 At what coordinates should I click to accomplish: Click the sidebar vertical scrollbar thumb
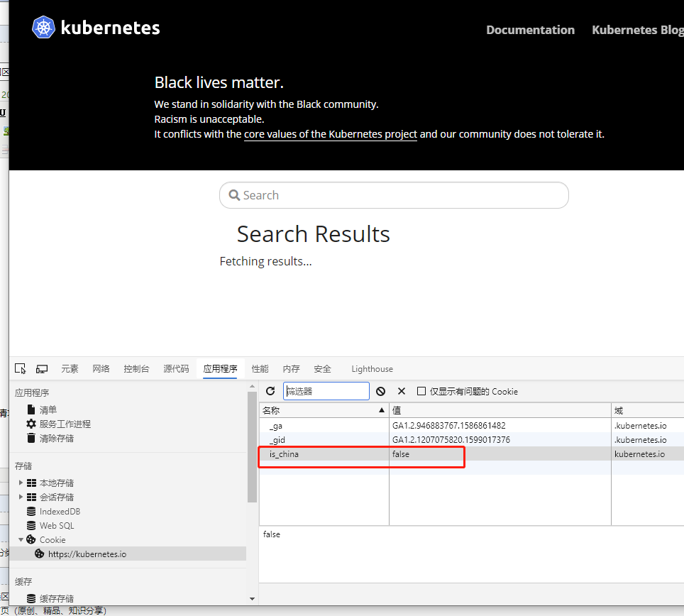252,446
